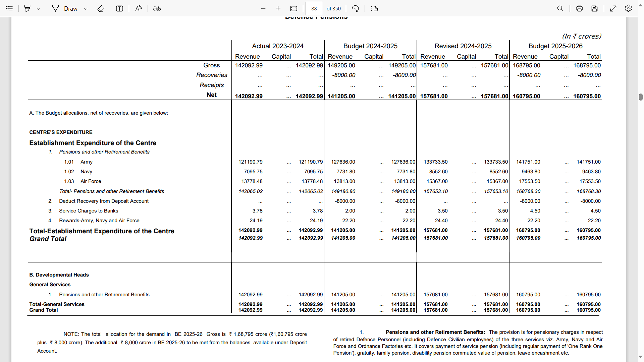644x362 pixels.
Task: Open the page view options
Action: point(374,8)
